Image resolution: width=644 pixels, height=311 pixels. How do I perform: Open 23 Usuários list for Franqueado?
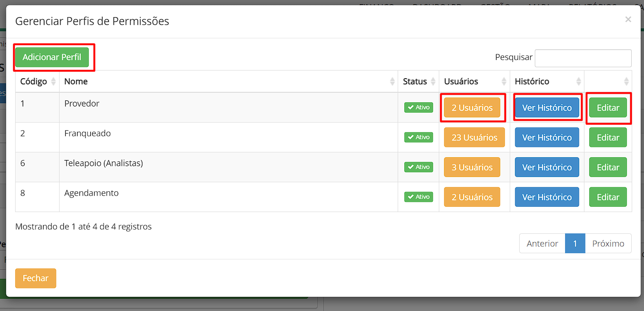(x=474, y=138)
